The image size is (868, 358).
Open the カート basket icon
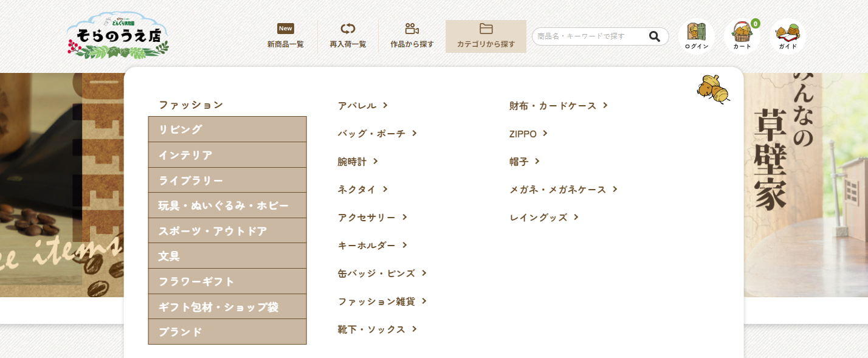[x=742, y=36]
